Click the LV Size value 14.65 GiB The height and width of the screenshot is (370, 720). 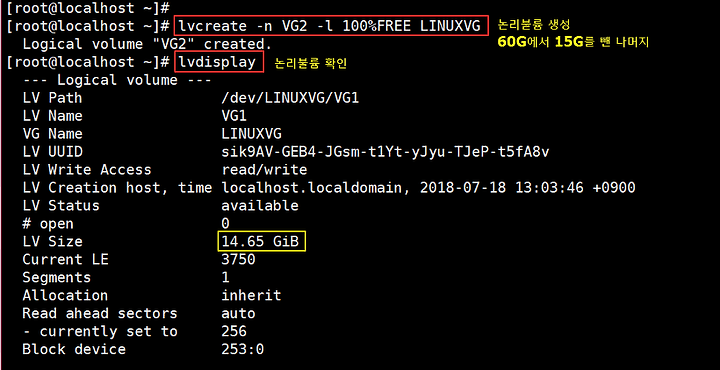tap(261, 241)
